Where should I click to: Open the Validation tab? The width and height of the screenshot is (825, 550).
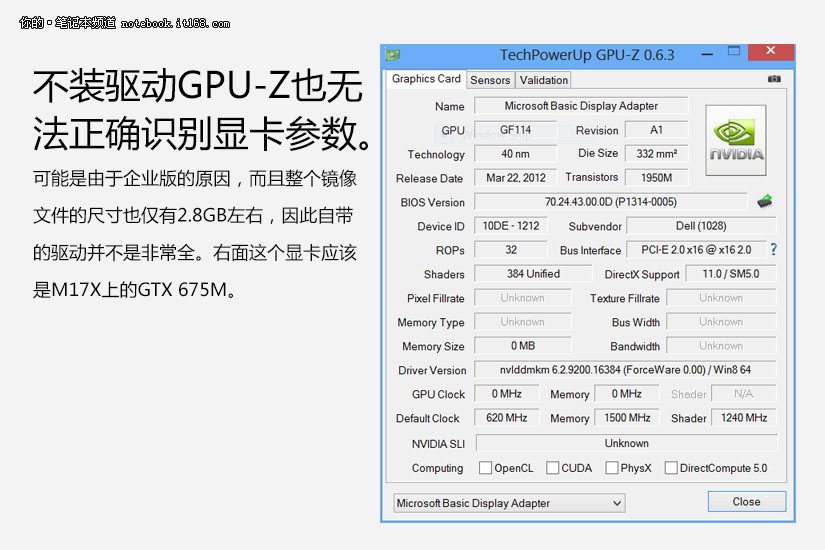(544, 80)
